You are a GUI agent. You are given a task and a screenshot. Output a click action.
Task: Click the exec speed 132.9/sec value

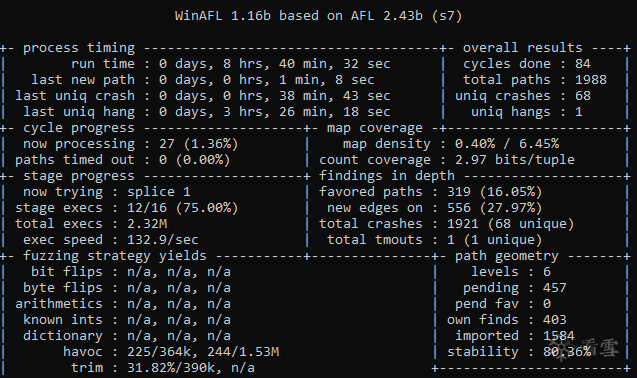(162, 240)
